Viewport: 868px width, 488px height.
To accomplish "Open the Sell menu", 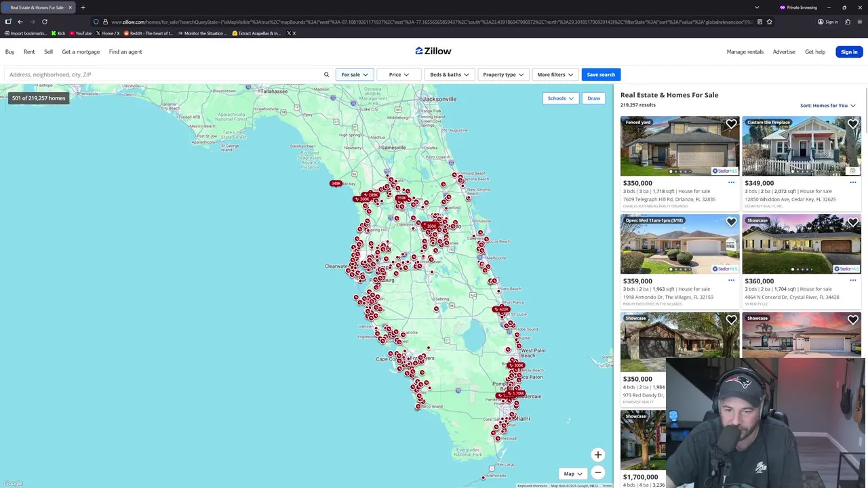I will (48, 52).
